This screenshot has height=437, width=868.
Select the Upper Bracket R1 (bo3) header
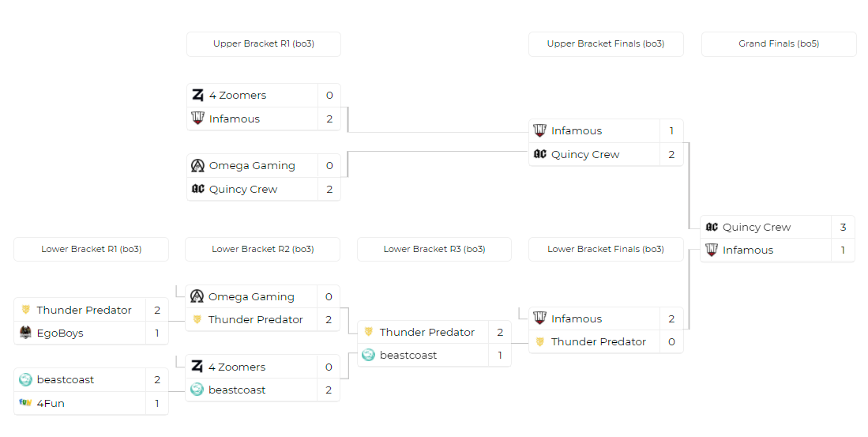[x=264, y=44]
